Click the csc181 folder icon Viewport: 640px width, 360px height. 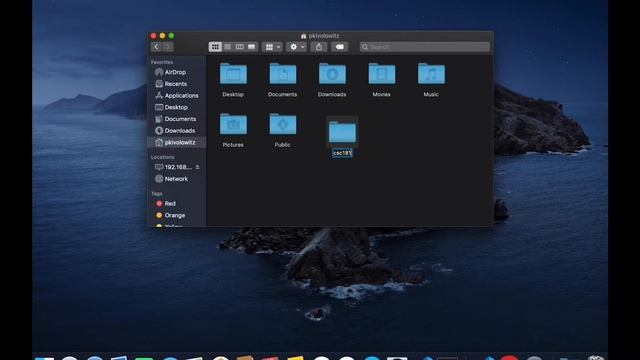point(342,132)
